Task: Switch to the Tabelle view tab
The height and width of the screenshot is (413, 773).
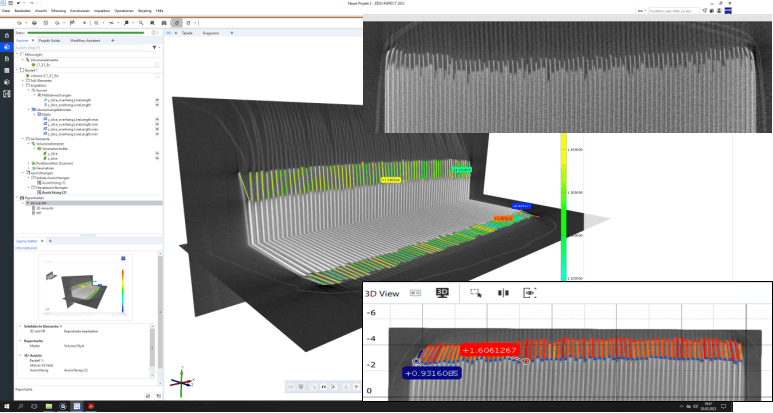Action: tap(187, 32)
